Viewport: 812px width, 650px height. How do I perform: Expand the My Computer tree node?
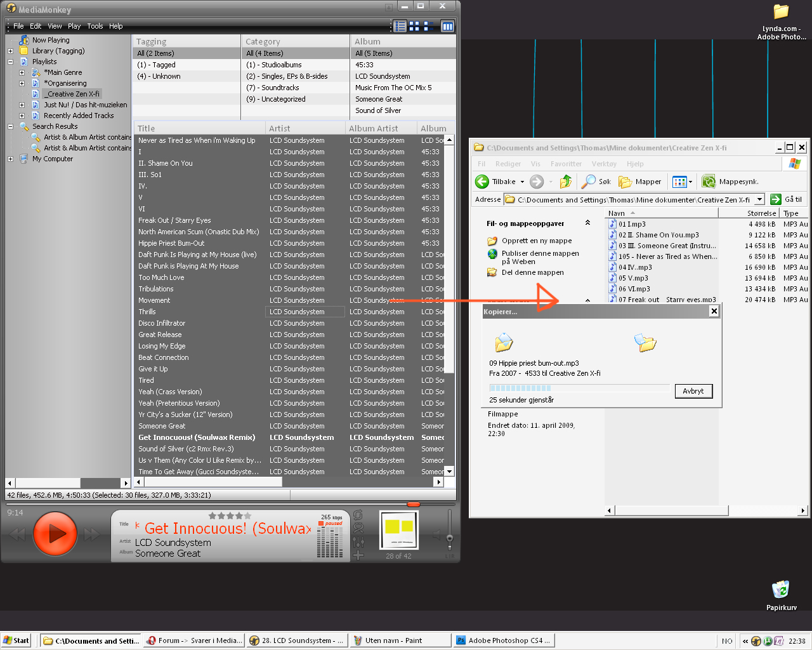pyautogui.click(x=10, y=159)
